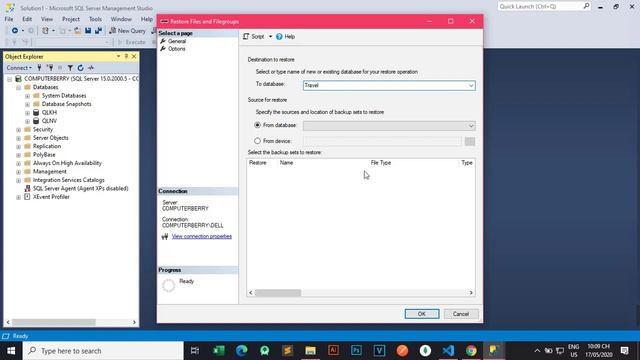Click the Quick Launch search box
The height and width of the screenshot is (360, 640).
click(544, 7)
